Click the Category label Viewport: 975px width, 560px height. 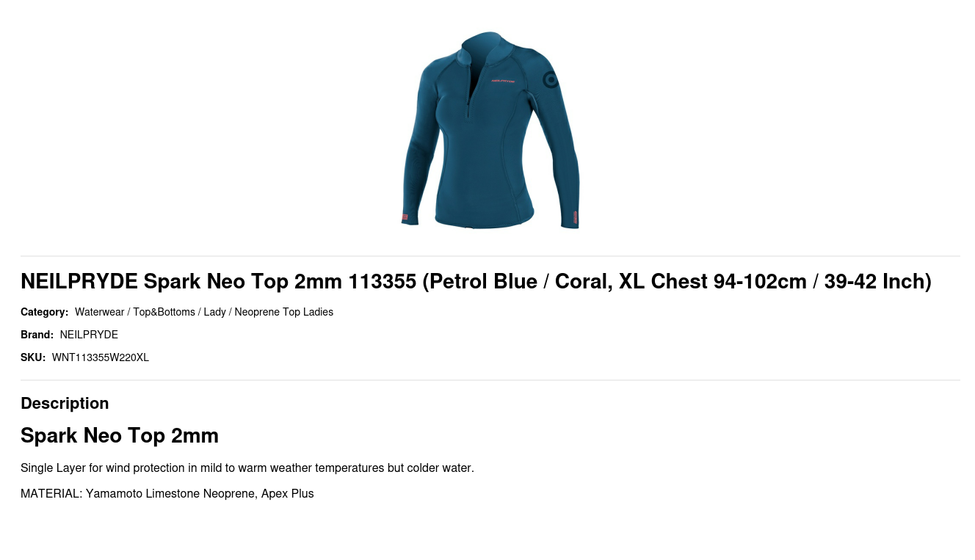pyautogui.click(x=44, y=312)
